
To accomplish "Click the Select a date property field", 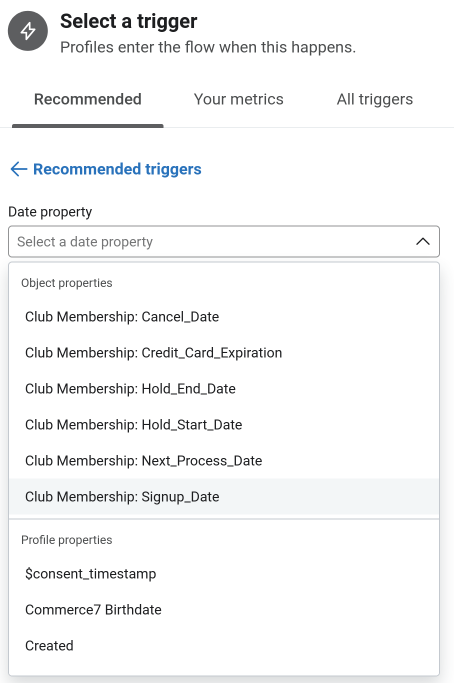I will (224, 241).
